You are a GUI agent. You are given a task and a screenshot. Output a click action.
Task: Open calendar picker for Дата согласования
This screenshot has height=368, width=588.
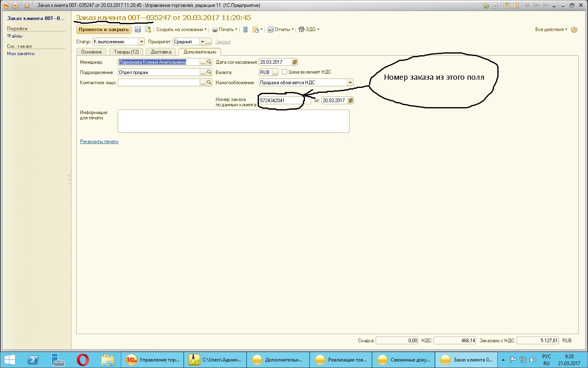click(x=295, y=62)
